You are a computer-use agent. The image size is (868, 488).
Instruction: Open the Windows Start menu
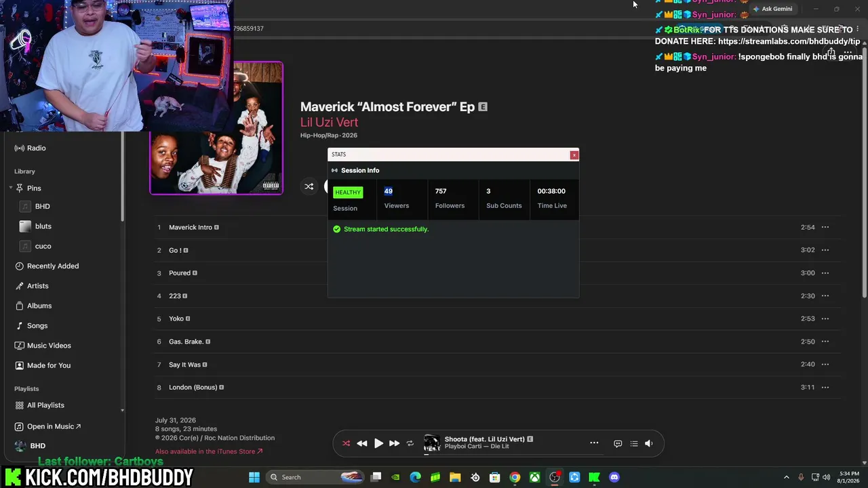point(254,477)
